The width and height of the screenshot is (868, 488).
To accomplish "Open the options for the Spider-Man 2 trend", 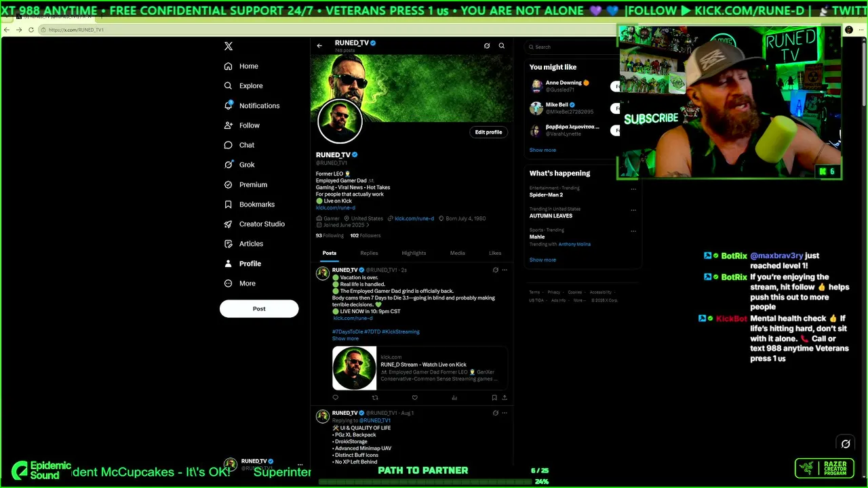I will tap(633, 189).
